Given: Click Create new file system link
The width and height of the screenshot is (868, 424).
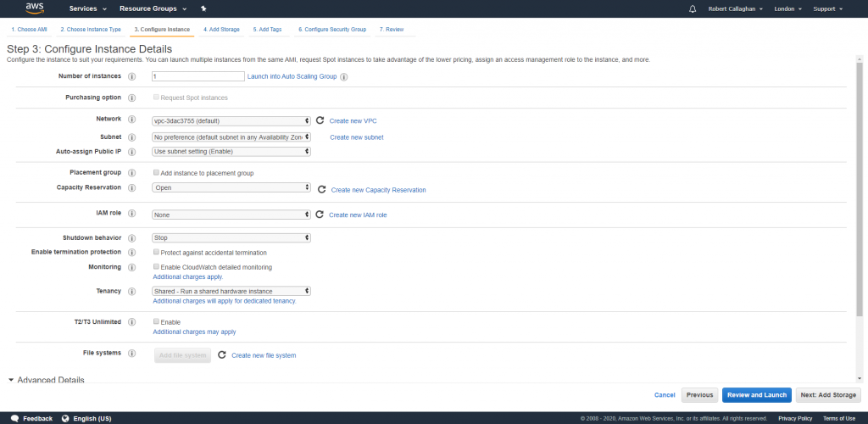Looking at the screenshot, I should pyautogui.click(x=264, y=355).
